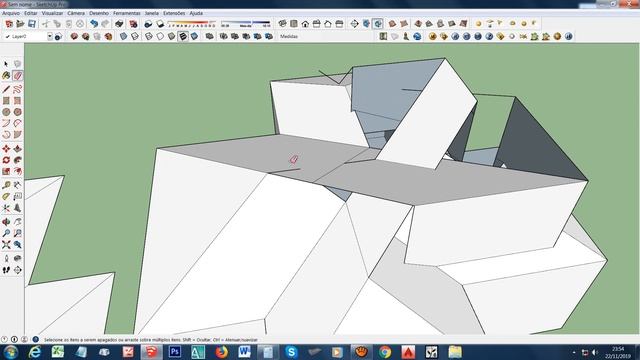Image resolution: width=640 pixels, height=360 pixels.
Task: Click the Save floppy disk icon
Action: [x=31, y=24]
